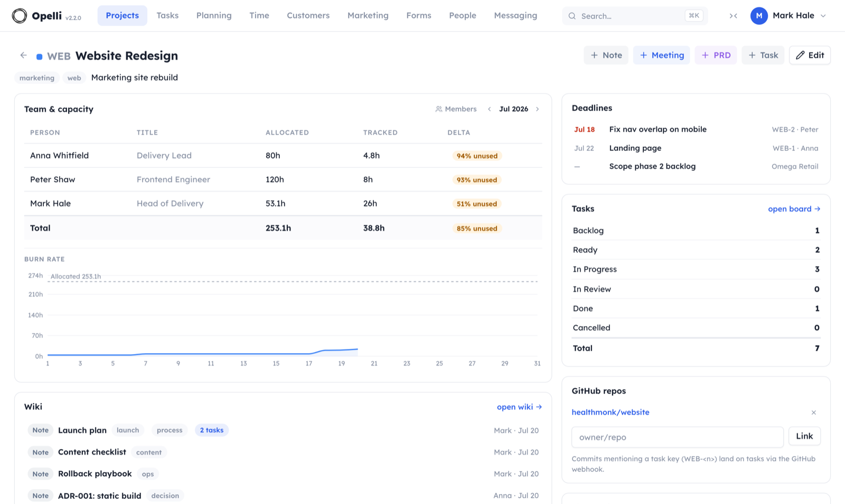845x504 pixels.
Task: Add a new Note
Action: click(606, 55)
